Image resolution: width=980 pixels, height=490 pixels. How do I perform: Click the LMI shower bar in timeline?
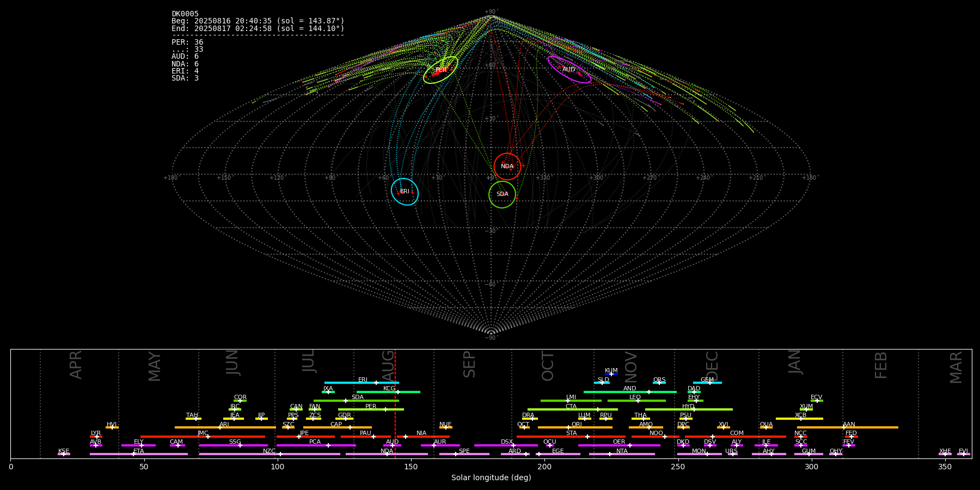pos(571,401)
